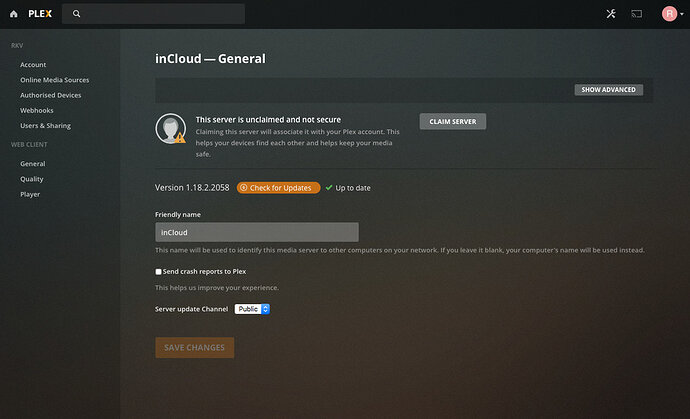Screen dimensions: 690x419
Task: Check for Updates
Action: (x=279, y=188)
